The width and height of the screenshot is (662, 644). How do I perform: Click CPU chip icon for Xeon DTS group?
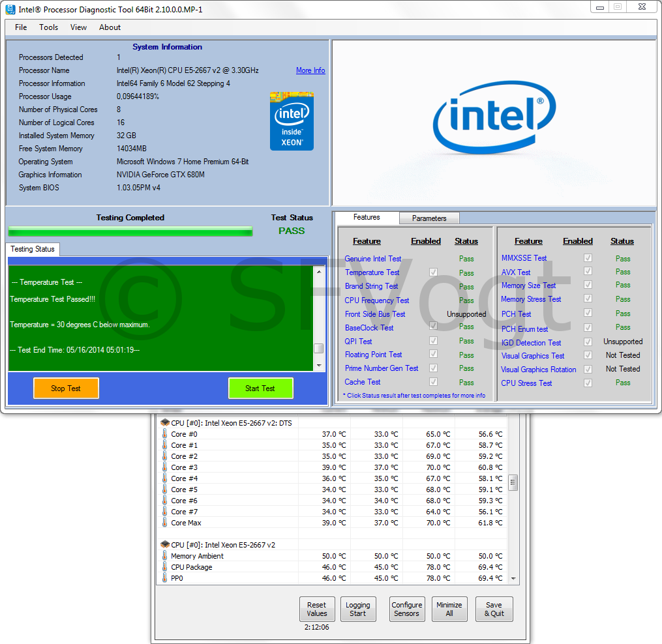point(165,422)
